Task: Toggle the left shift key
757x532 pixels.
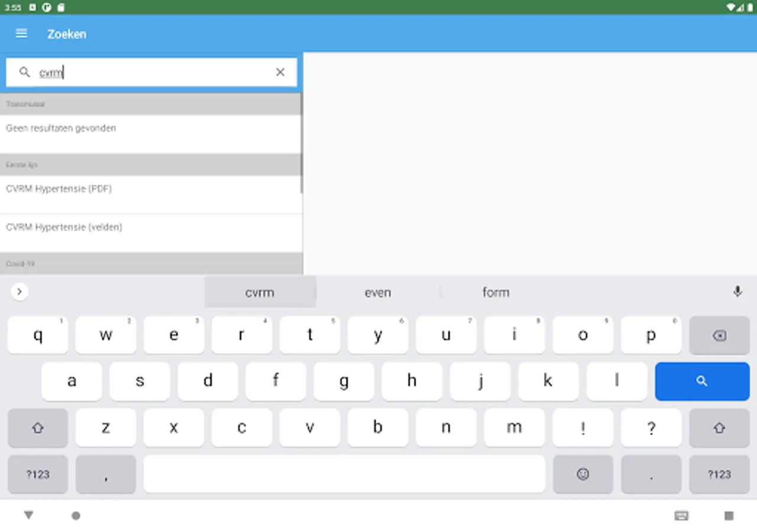Action: (x=38, y=428)
